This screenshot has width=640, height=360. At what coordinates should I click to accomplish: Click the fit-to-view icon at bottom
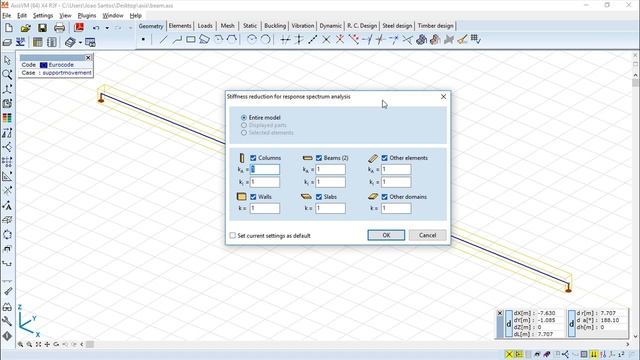coord(38,344)
